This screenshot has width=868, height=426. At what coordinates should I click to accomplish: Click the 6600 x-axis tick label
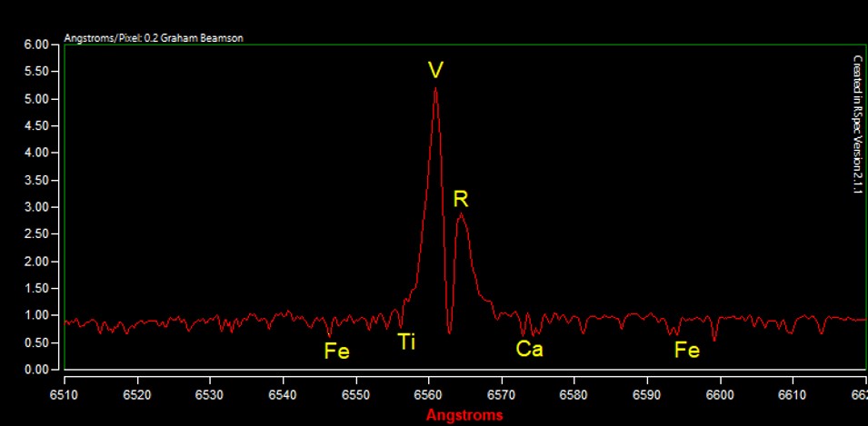720,396
